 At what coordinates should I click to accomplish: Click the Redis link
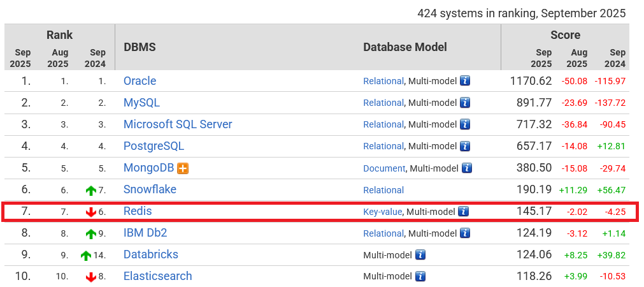coord(138,211)
